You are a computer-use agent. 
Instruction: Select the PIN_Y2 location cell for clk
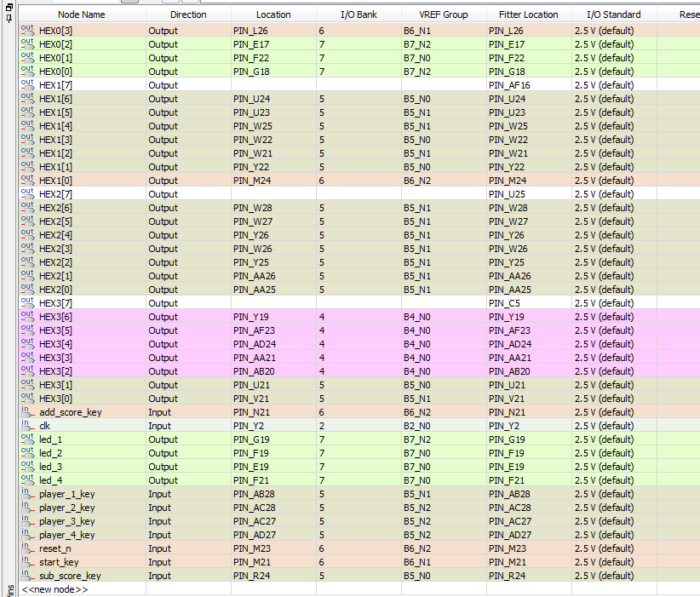pyautogui.click(x=273, y=426)
